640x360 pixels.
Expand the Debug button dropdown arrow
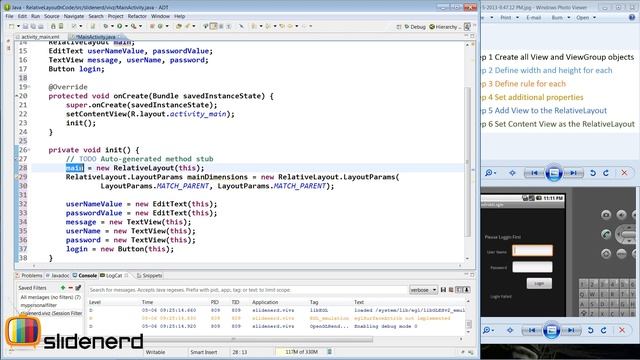(112, 26)
